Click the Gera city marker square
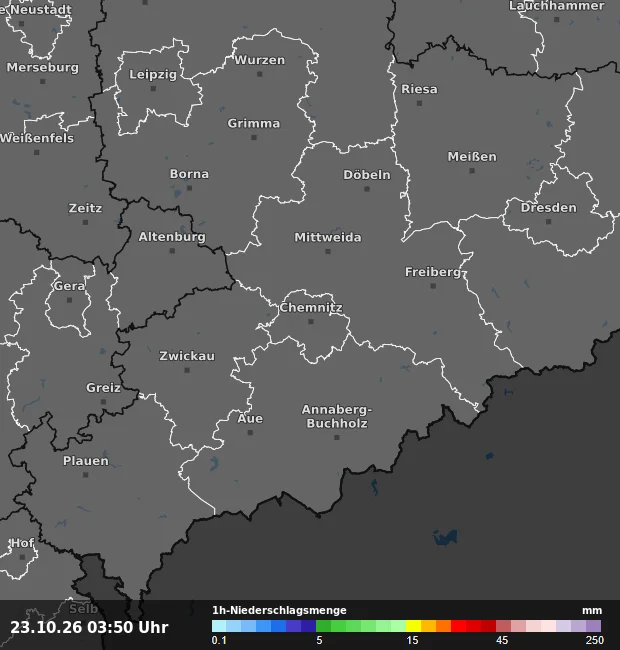Viewport: 620px width, 650px height. [69, 300]
